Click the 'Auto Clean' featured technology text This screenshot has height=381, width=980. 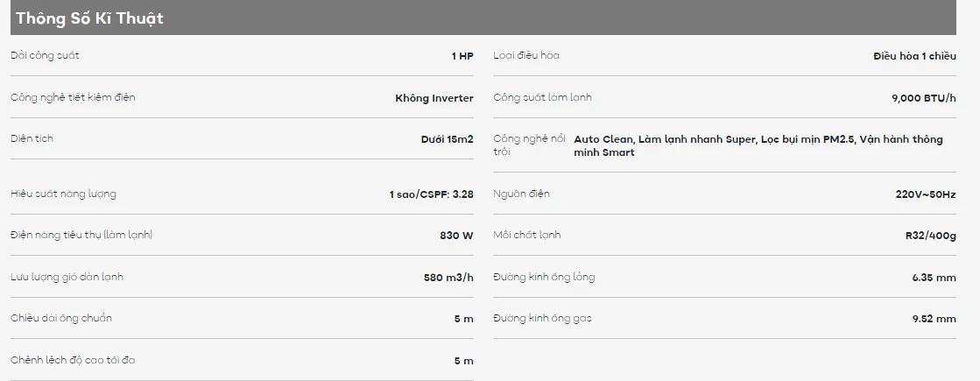coord(603,139)
